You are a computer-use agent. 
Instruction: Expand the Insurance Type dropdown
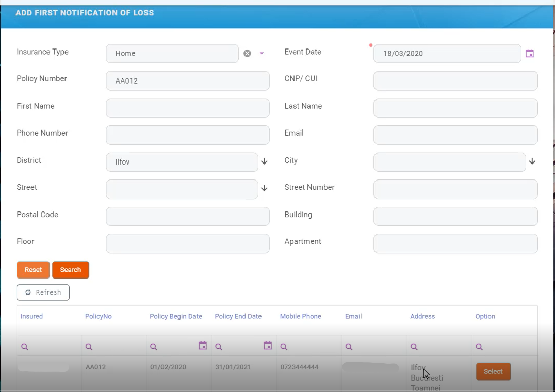[262, 53]
